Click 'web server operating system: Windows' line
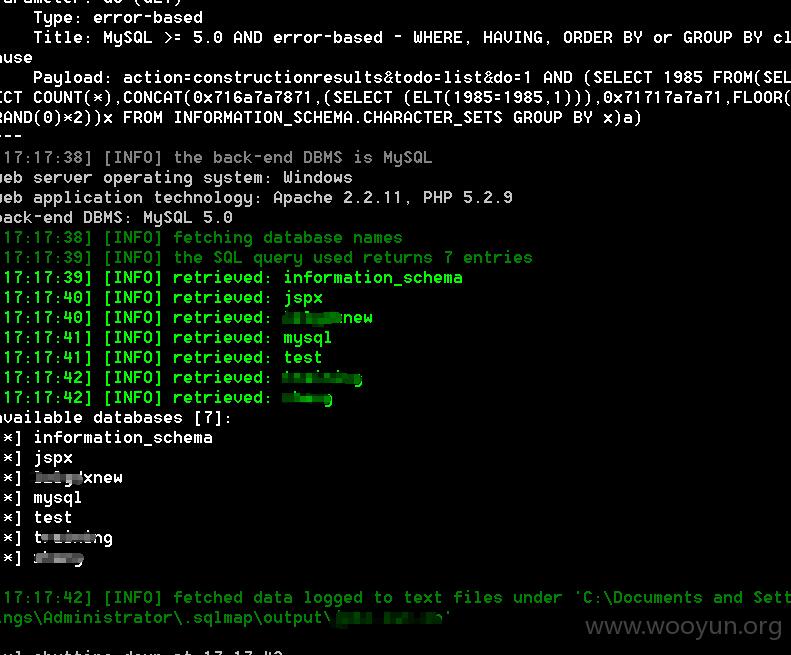The width and height of the screenshot is (791, 655). pos(176,178)
